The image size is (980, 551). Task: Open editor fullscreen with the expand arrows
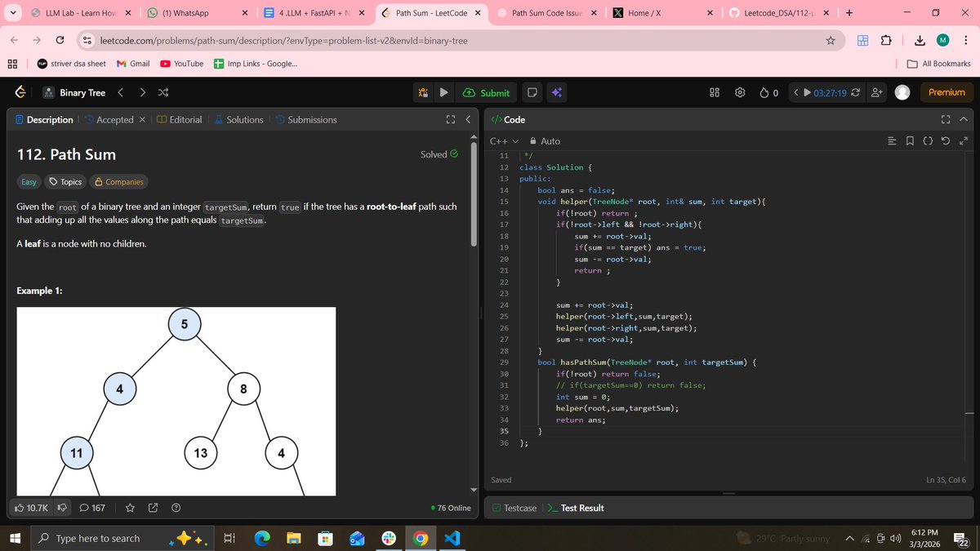click(x=964, y=141)
